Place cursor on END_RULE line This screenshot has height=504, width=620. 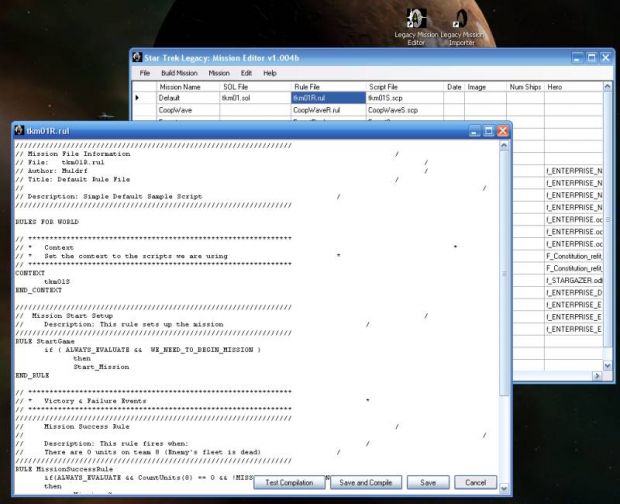click(32, 375)
